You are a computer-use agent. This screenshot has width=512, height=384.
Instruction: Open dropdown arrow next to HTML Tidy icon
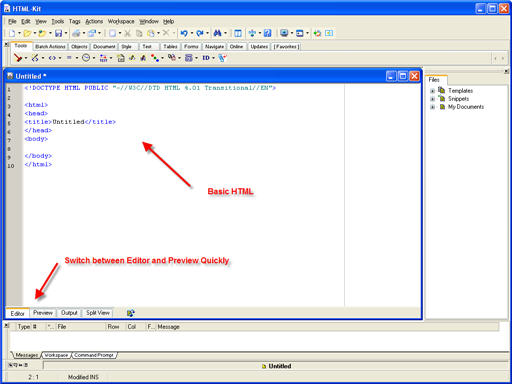click(x=26, y=58)
